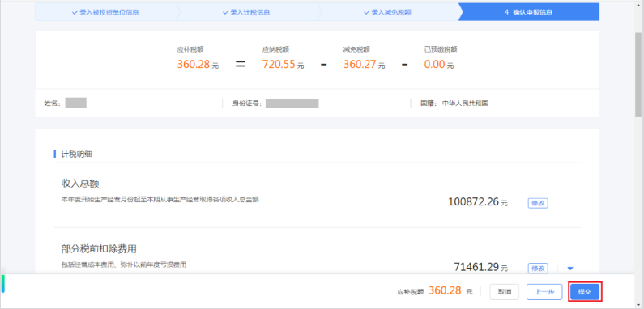Click the 部分税前扣除费用 heading
This screenshot has width=644, height=309.
click(99, 248)
